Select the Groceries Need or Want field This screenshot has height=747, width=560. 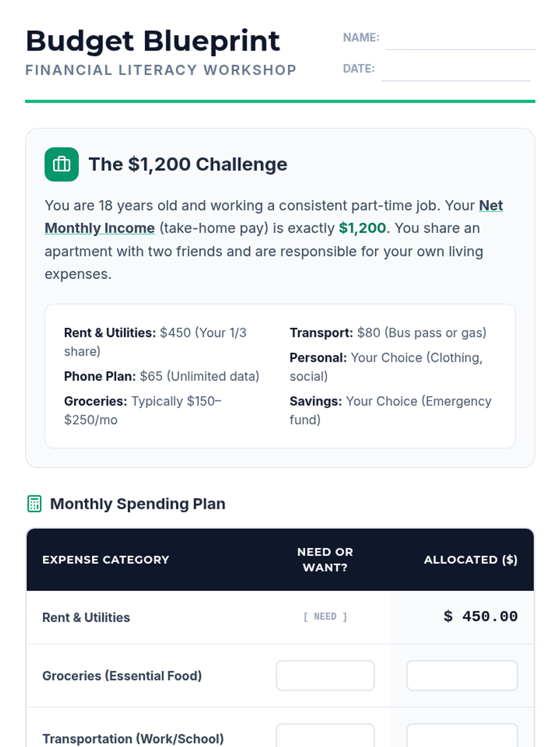[325, 676]
